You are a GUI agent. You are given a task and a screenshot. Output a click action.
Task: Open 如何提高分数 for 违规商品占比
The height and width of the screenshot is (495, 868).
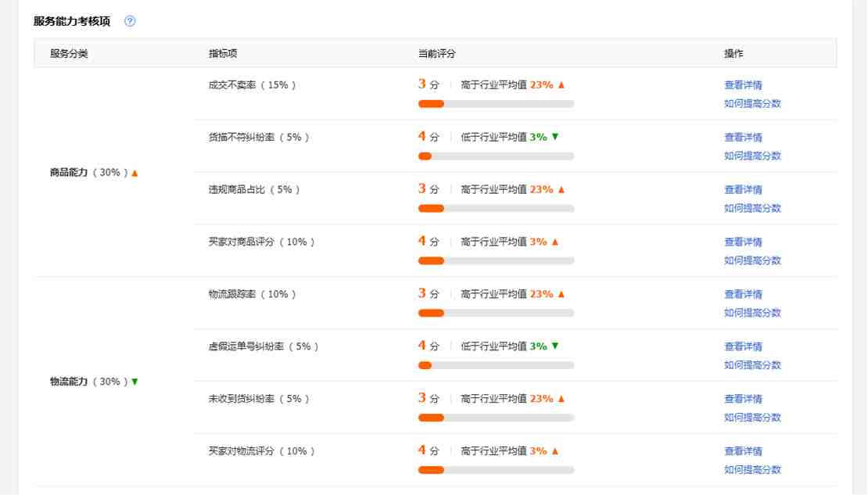coord(752,208)
